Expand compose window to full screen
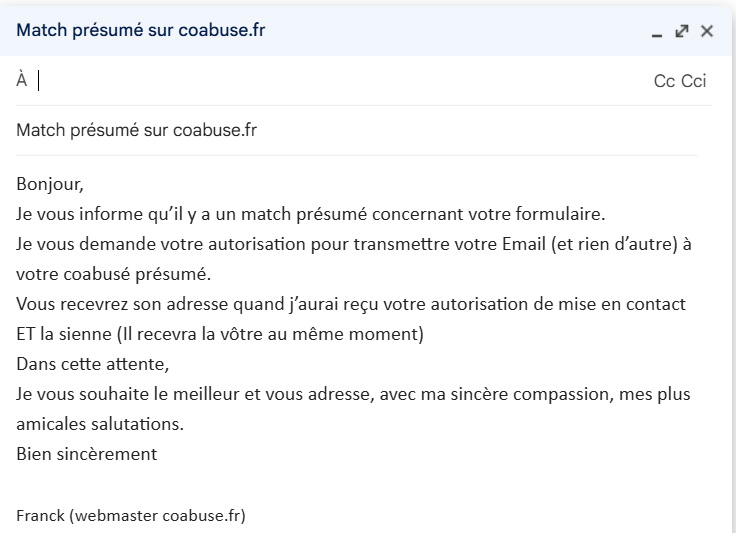 (x=682, y=31)
